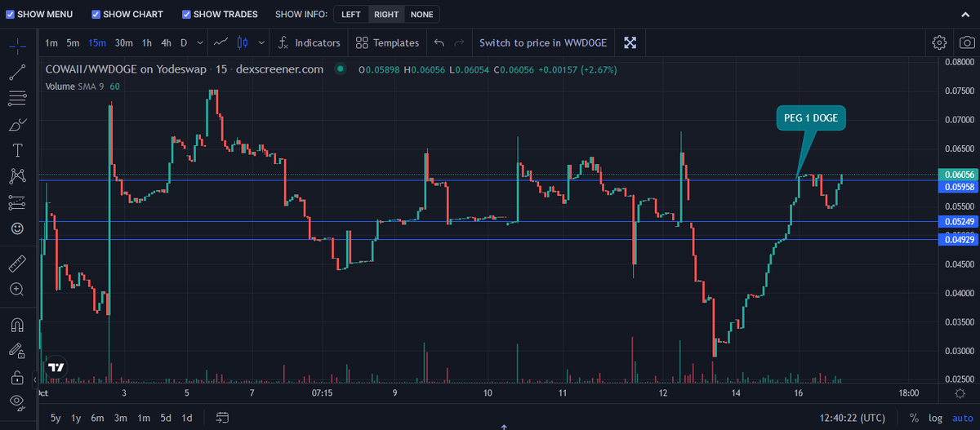Collapse the left drawing toolbar

[x=34, y=379]
